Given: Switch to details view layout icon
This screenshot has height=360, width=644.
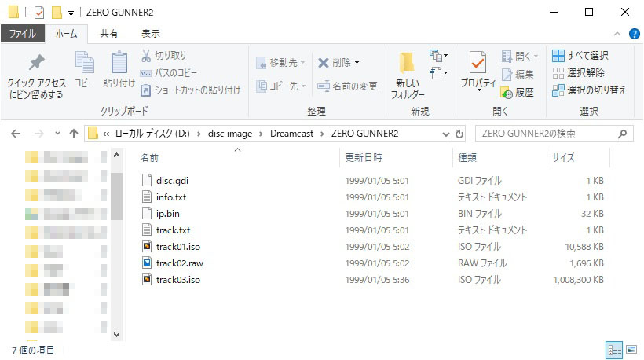Looking at the screenshot, I should pos(614,350).
